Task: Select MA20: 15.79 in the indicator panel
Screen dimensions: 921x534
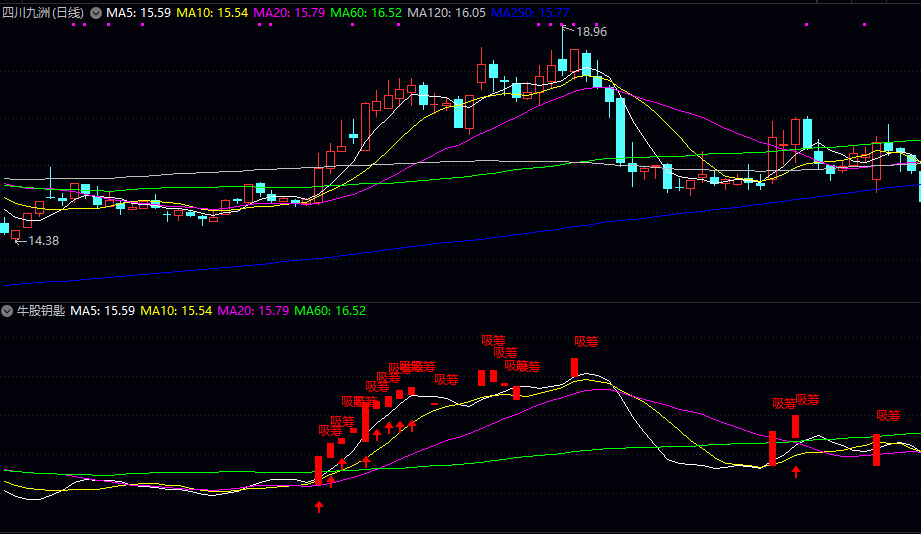Action: coord(253,311)
